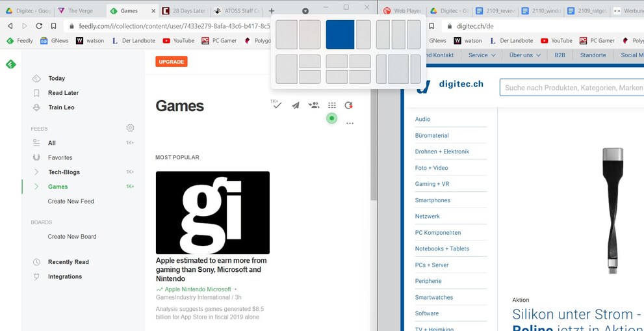Open feed settings gear next to FEEDS
The width and height of the screenshot is (644, 331).
pos(130,128)
